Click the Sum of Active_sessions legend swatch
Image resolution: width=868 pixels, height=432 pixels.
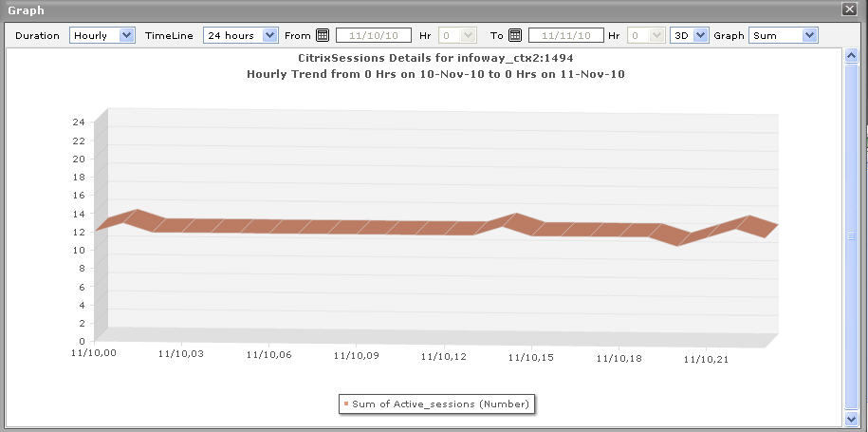[x=346, y=404]
